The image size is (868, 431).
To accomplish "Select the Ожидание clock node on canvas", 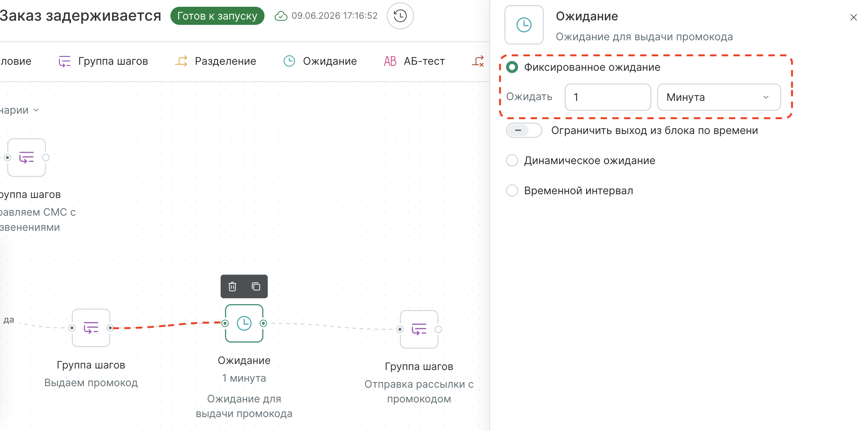I will coord(244,323).
